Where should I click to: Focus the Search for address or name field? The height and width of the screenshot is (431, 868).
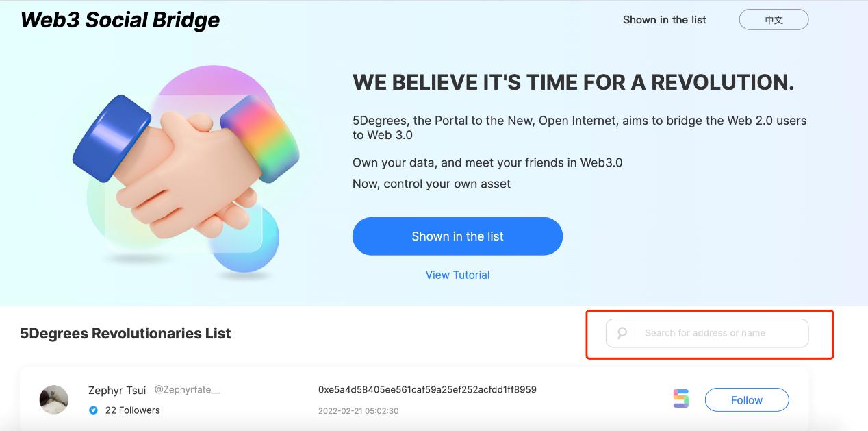tap(719, 333)
